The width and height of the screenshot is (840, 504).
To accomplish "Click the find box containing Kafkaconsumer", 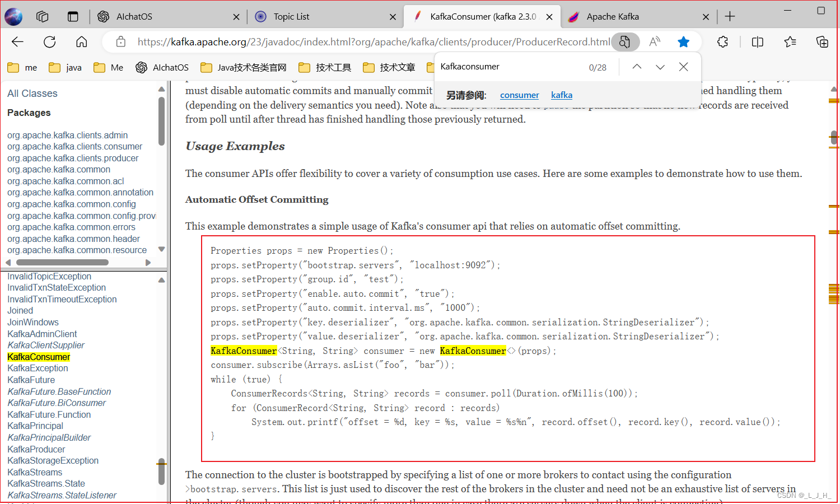I will pos(510,67).
